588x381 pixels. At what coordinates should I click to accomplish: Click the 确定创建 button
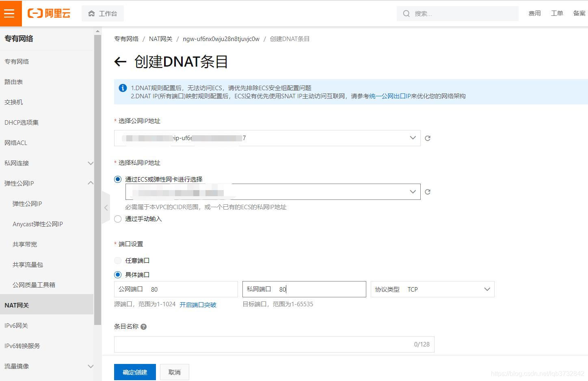click(135, 372)
